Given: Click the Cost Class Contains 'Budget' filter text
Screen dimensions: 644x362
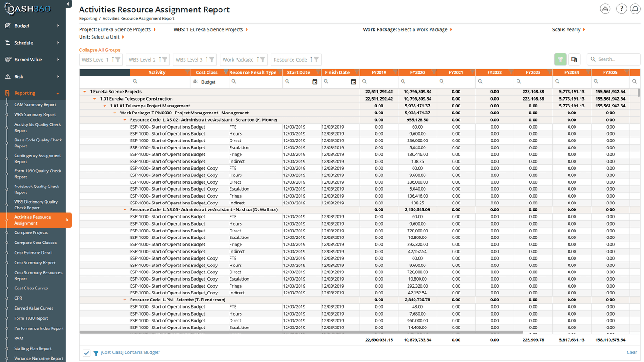Looking at the screenshot, I should (130, 352).
